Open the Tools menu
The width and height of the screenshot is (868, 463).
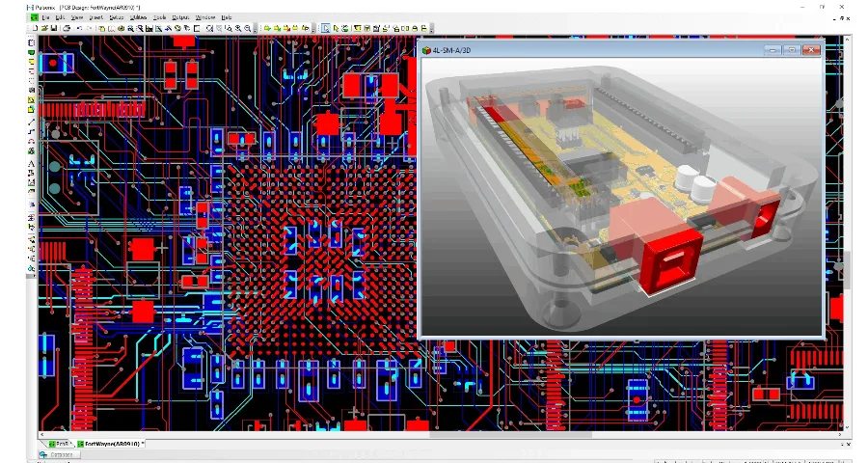click(x=159, y=17)
